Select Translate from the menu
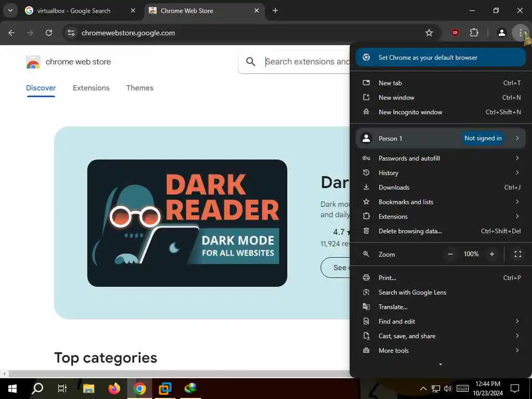The height and width of the screenshot is (399, 532). click(441, 307)
